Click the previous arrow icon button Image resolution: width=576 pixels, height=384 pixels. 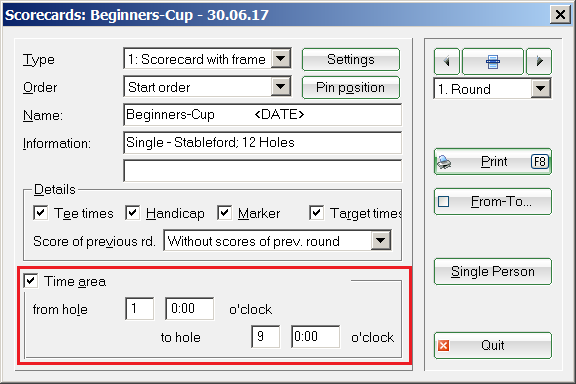tap(447, 61)
